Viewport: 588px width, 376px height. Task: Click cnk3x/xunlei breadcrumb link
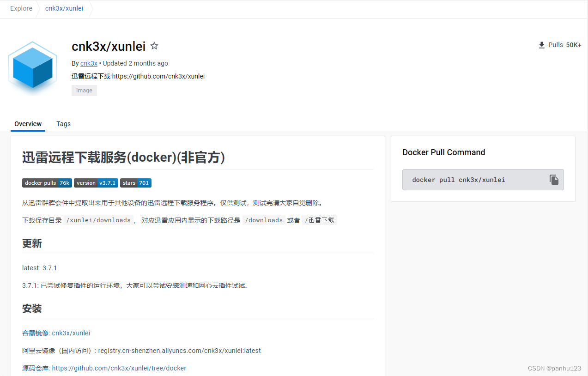click(x=64, y=8)
